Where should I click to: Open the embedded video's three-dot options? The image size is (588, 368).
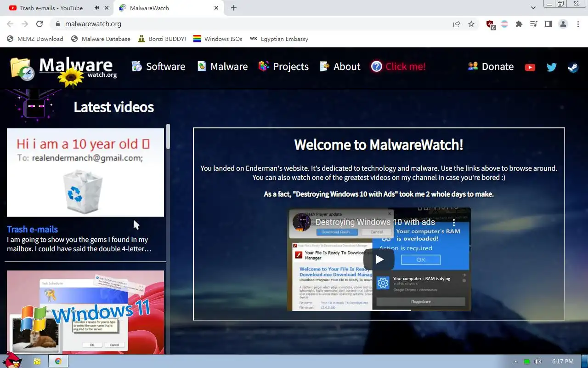click(x=454, y=222)
